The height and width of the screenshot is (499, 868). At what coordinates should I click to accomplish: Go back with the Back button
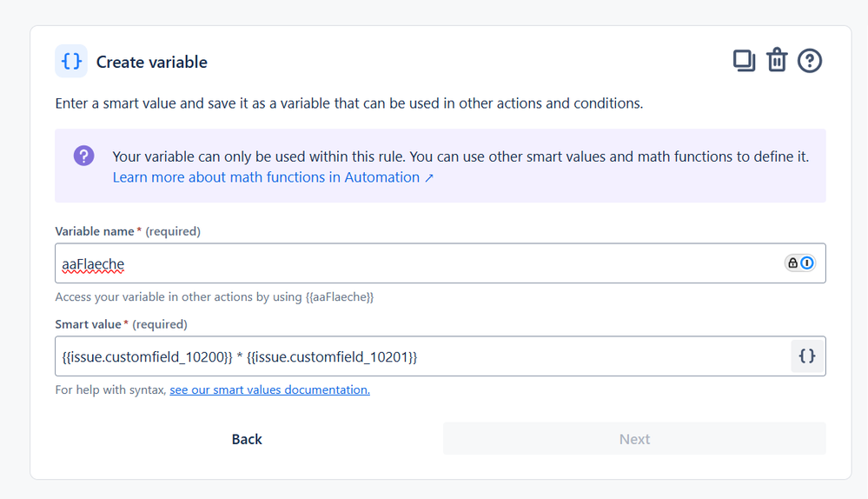click(x=247, y=439)
